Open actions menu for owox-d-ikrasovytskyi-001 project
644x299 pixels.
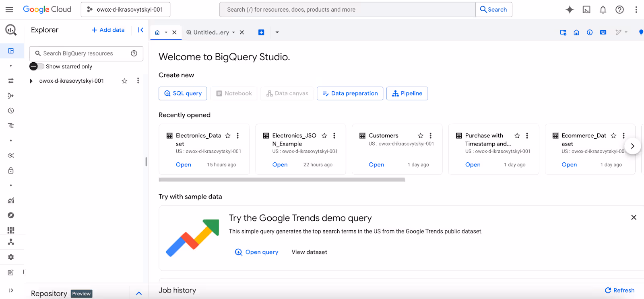click(138, 81)
